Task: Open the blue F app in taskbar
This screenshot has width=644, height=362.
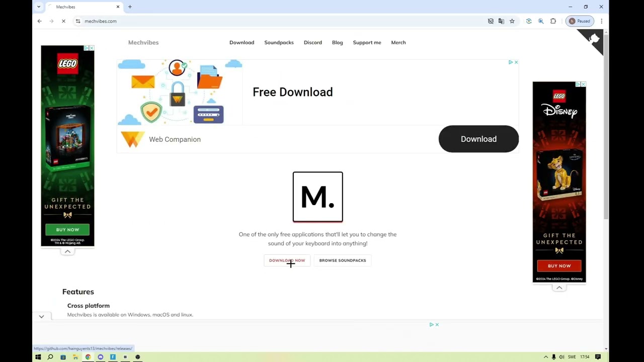Action: pos(113,357)
